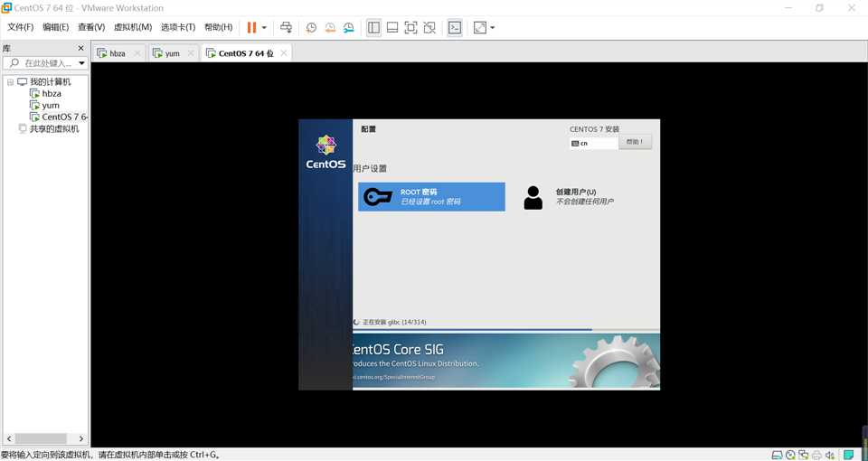The height and width of the screenshot is (461, 868).
Task: Click the message log status icon
Action: 850,455
